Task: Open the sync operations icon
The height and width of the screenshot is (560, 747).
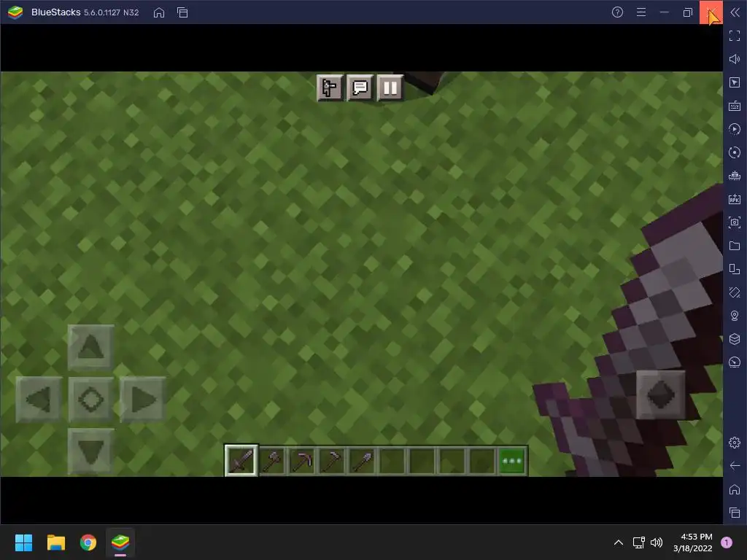Action: coord(735,152)
